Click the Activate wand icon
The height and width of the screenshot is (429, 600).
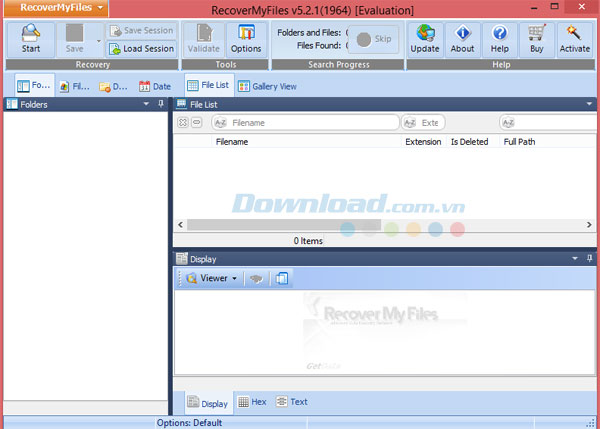click(x=575, y=39)
